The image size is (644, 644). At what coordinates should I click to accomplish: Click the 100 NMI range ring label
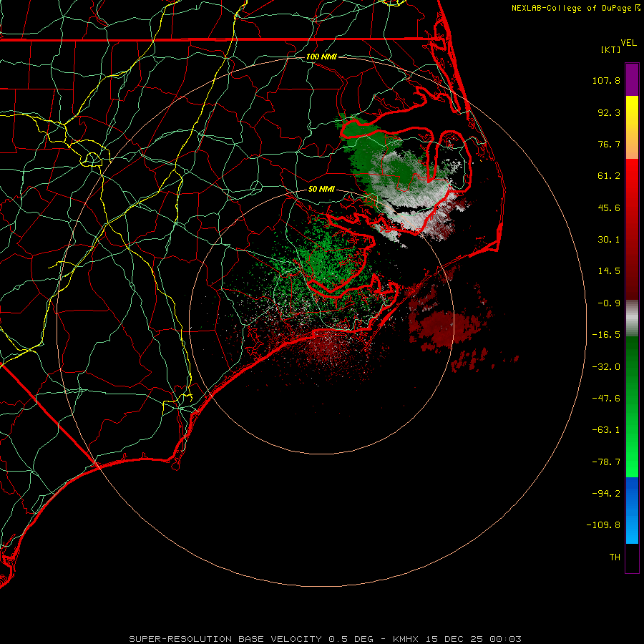321,57
